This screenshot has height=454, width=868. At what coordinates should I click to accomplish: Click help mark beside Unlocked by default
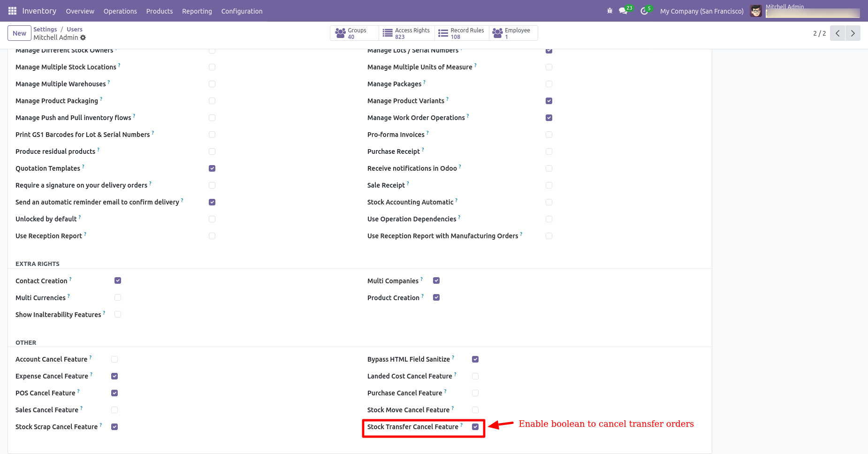(79, 217)
